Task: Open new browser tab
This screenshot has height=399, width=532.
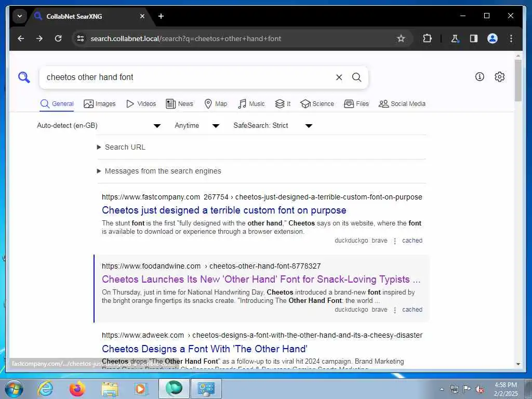Action: point(161,16)
